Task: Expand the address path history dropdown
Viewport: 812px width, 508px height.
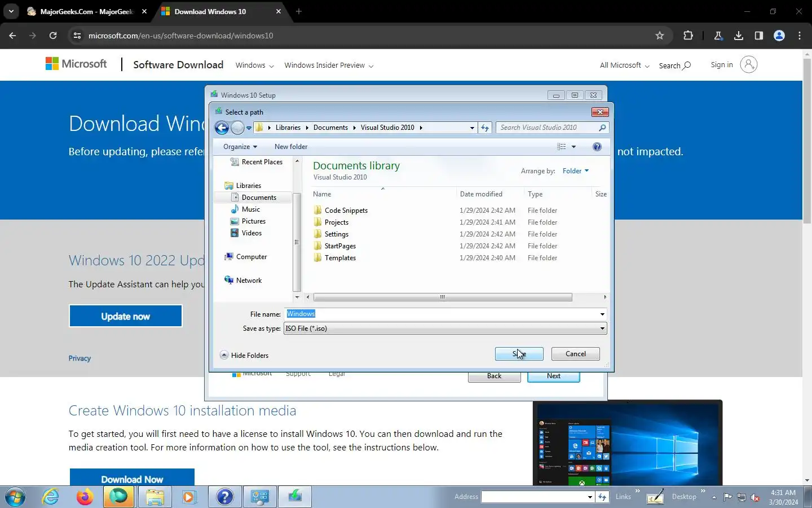Action: pyautogui.click(x=472, y=128)
